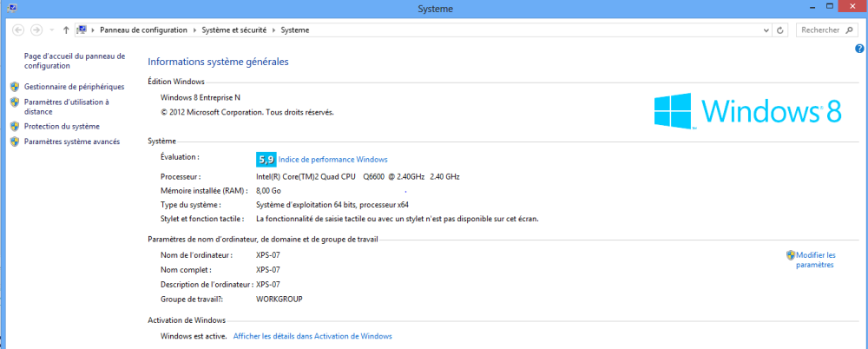This screenshot has width=868, height=349.
Task: Click the Forward navigation arrow
Action: click(36, 30)
